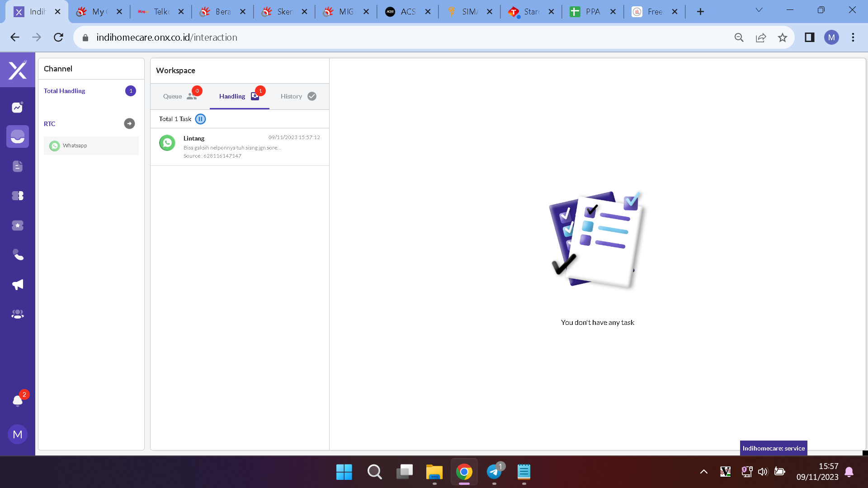Viewport: 868px width, 488px height.
Task: Open the notifications bell in sidebar
Action: pos(18,401)
